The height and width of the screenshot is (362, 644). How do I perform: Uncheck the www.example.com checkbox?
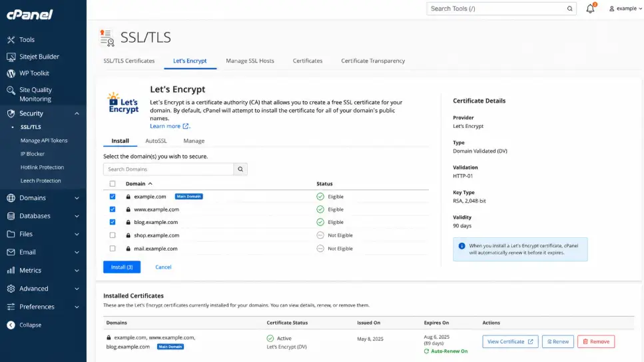click(113, 209)
